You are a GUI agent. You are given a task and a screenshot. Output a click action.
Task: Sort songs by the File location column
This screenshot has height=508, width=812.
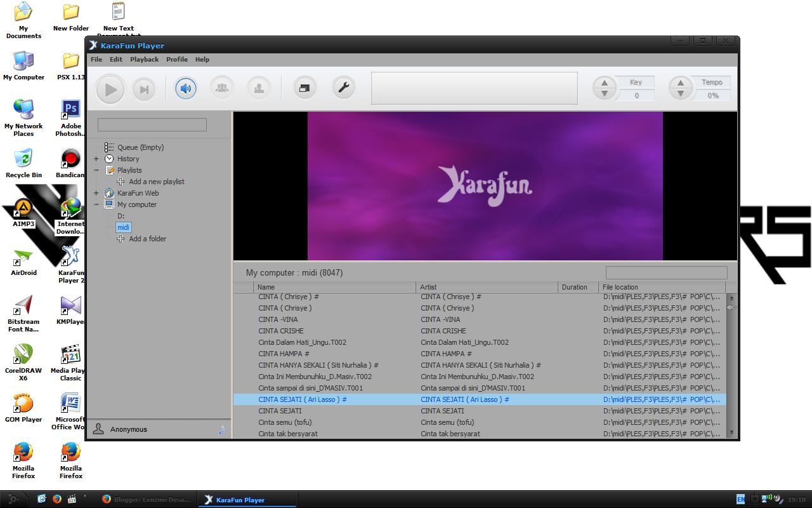tap(662, 287)
